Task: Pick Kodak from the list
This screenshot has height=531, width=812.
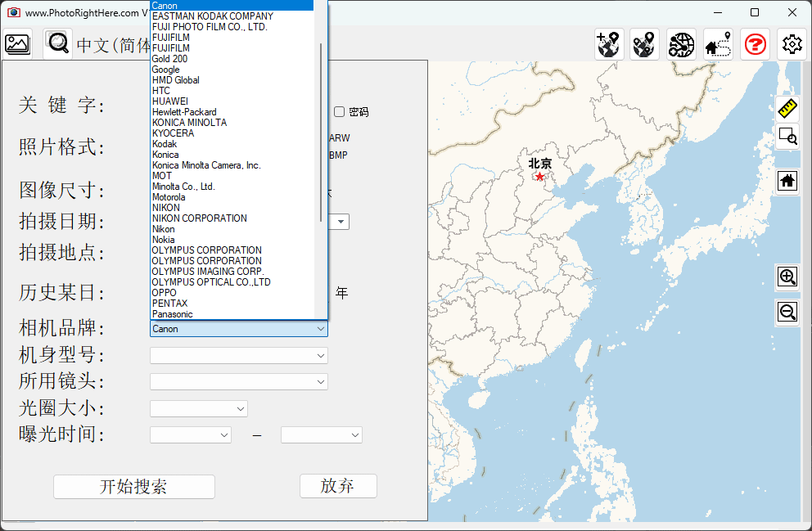Action: (x=232, y=144)
